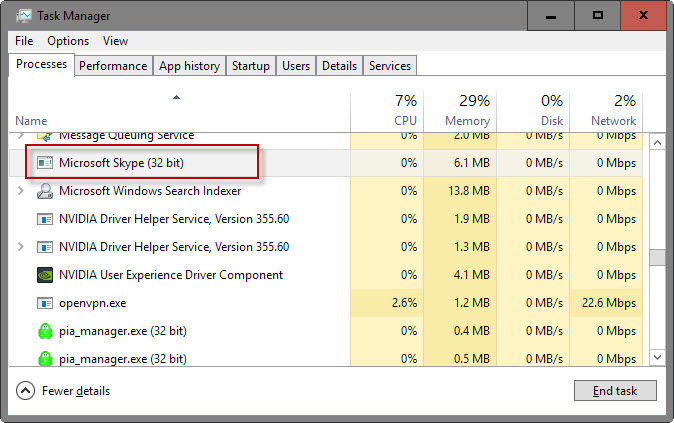The image size is (674, 423).
Task: Click the Fewer details link
Action: [76, 391]
